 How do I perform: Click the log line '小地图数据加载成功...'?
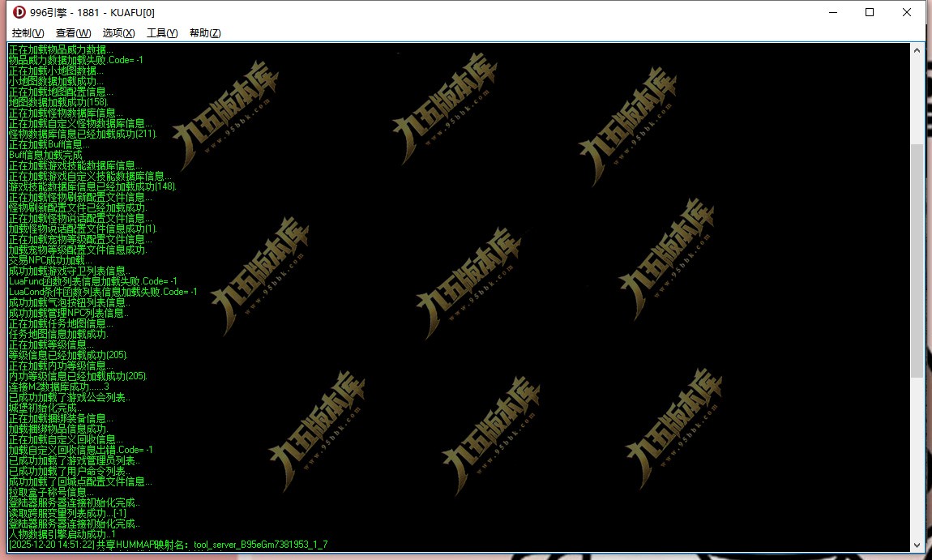pyautogui.click(x=56, y=81)
